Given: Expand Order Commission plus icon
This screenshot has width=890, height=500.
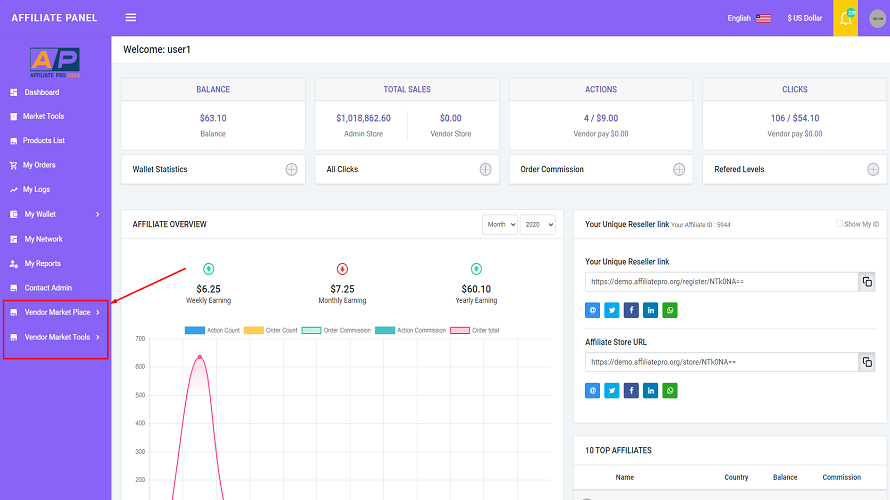Looking at the screenshot, I should [x=679, y=169].
